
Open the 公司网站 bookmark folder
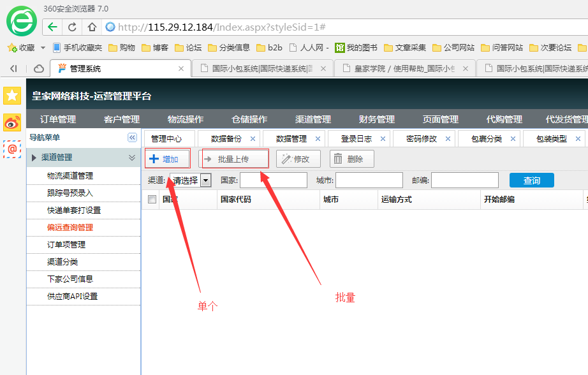point(453,48)
